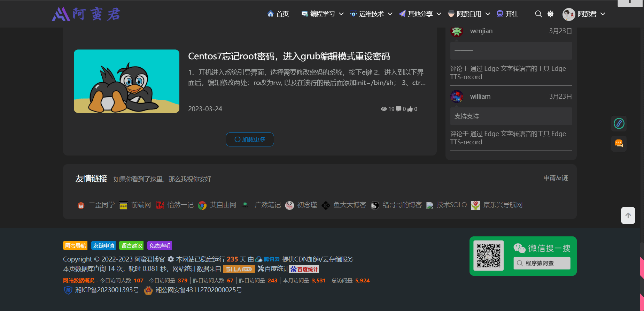The image size is (644, 311).
Task: Click the floating orange chat bubble icon
Action: coord(619,144)
